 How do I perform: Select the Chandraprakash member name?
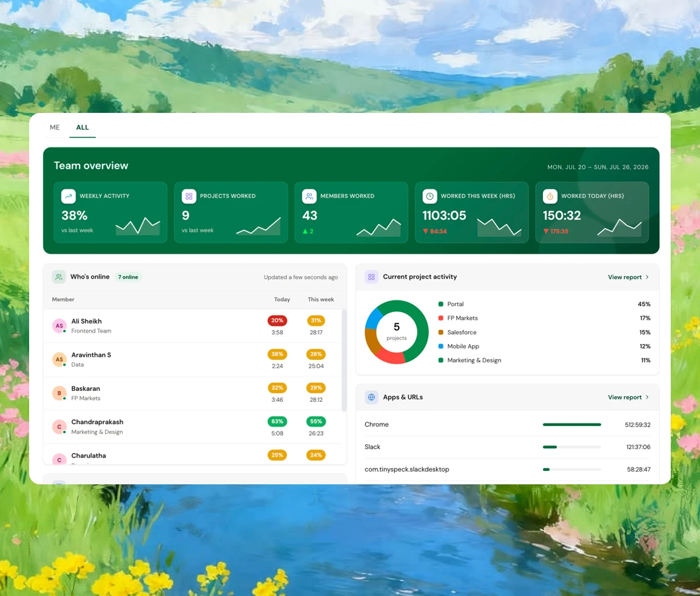click(x=97, y=422)
